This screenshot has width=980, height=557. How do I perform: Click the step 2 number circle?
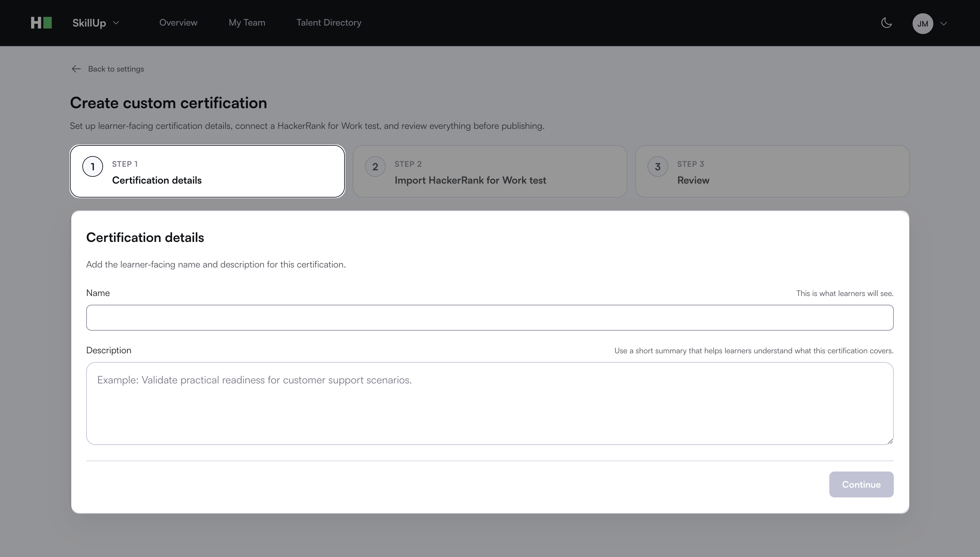coord(375,167)
